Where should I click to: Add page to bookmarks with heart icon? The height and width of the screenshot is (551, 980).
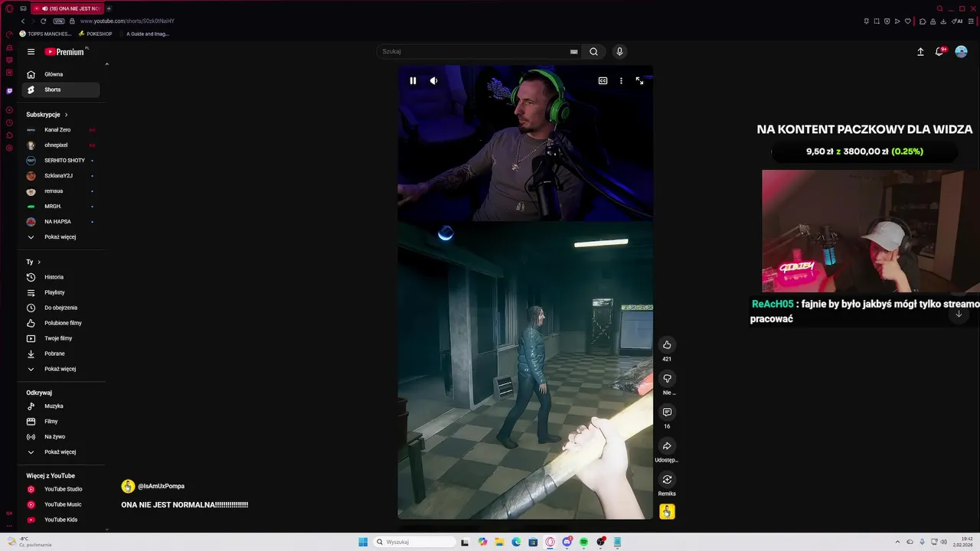click(x=907, y=21)
